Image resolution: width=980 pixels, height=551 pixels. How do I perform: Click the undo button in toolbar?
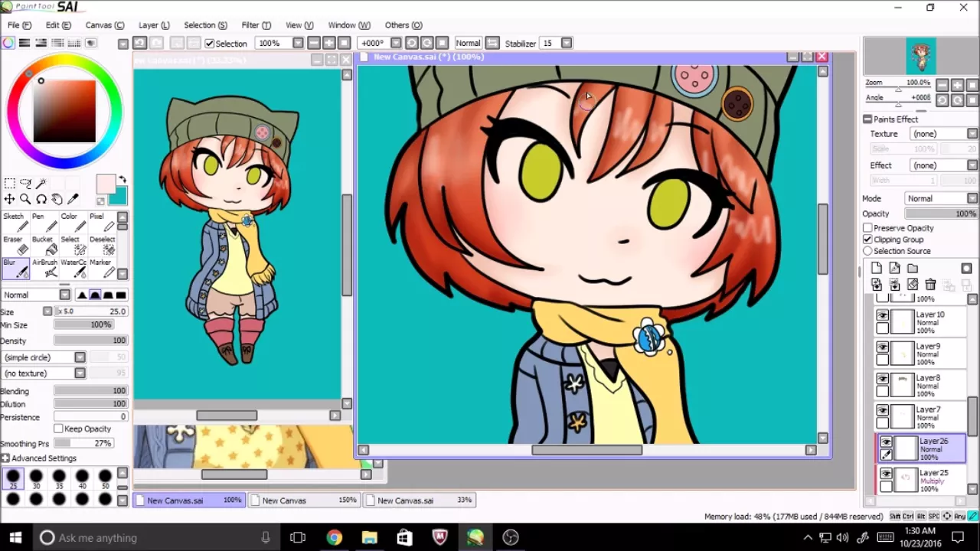[x=140, y=43]
